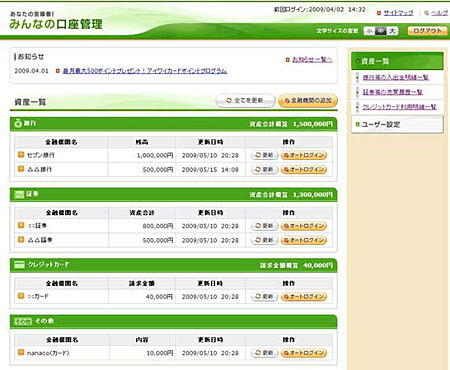Click the orange icon beside ○○証券
Screen dimensions: 450x370
pos(21,225)
